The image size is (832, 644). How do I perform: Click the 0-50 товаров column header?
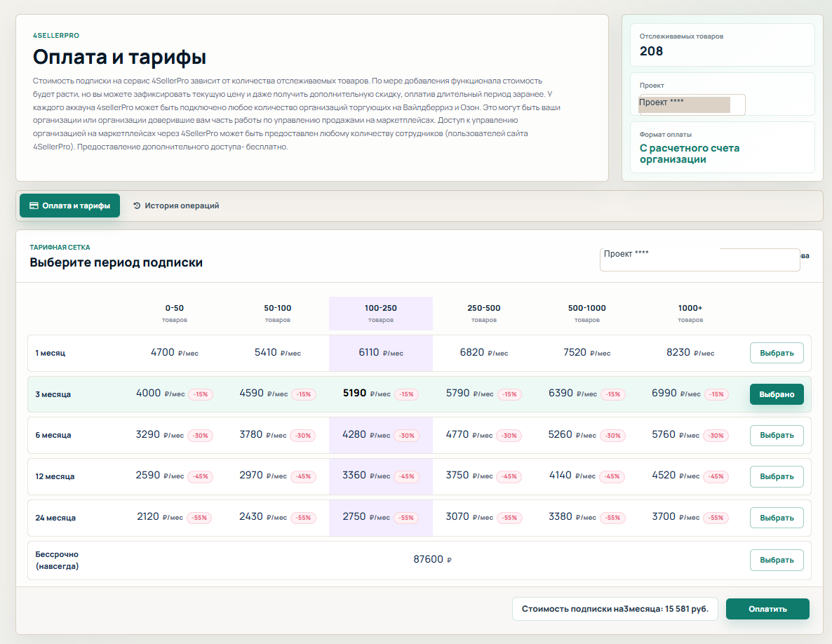(174, 313)
